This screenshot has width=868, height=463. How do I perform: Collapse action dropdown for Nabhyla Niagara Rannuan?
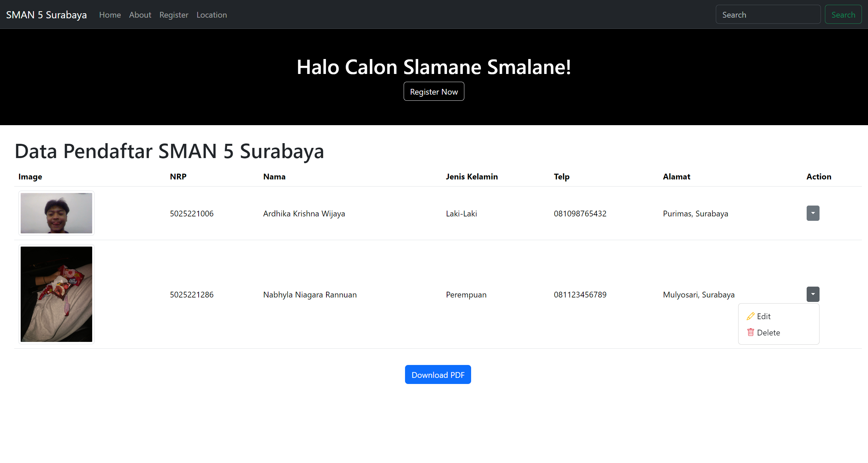coord(813,294)
